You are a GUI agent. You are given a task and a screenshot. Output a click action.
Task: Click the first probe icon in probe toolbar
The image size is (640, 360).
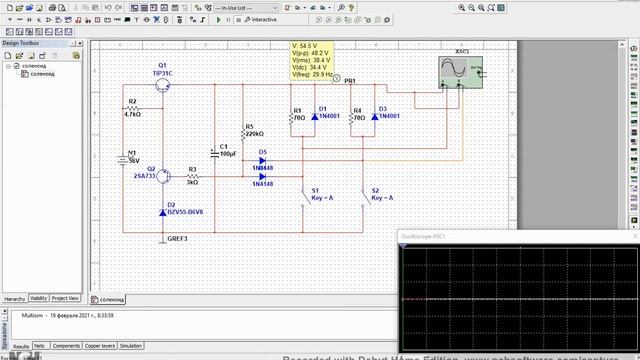tap(319, 20)
